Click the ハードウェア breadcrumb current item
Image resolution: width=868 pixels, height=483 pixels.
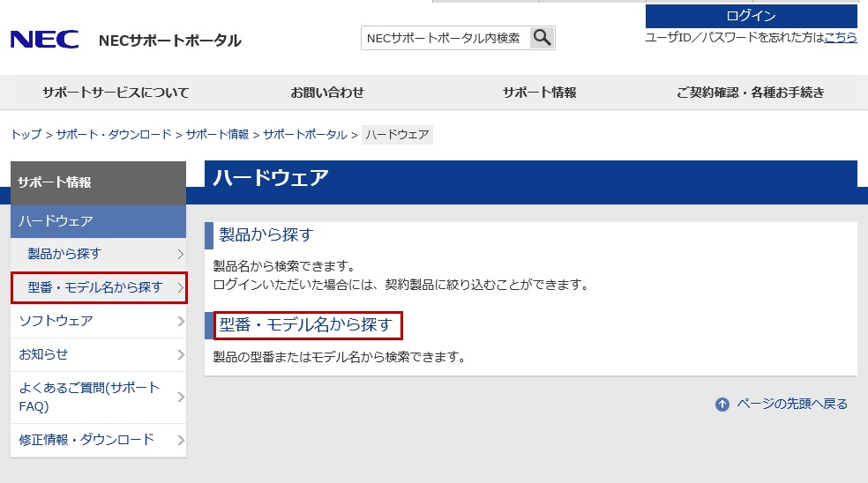397,135
